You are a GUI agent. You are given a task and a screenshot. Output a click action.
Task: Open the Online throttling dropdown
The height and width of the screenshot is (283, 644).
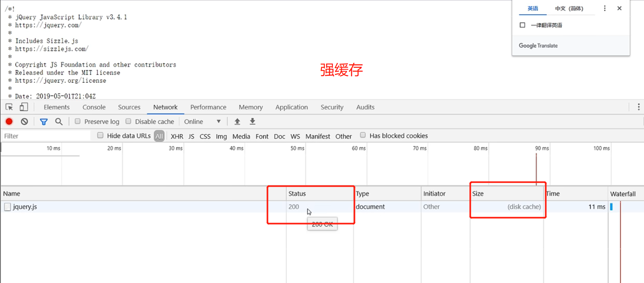202,122
